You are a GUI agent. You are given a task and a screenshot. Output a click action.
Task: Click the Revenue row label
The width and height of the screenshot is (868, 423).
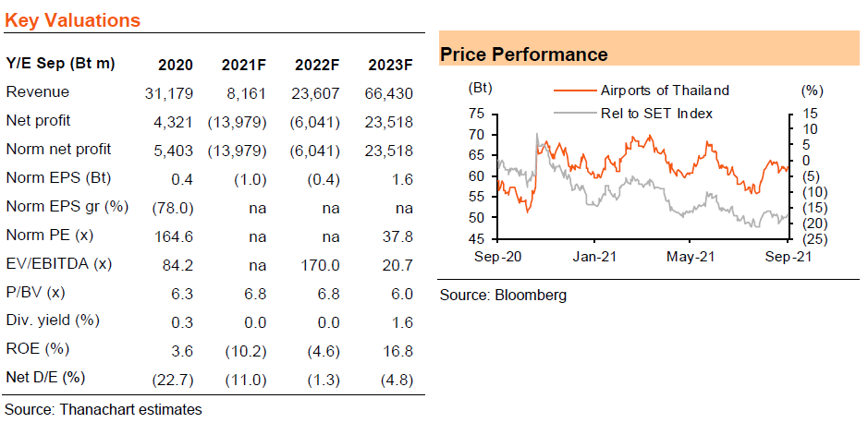[38, 91]
